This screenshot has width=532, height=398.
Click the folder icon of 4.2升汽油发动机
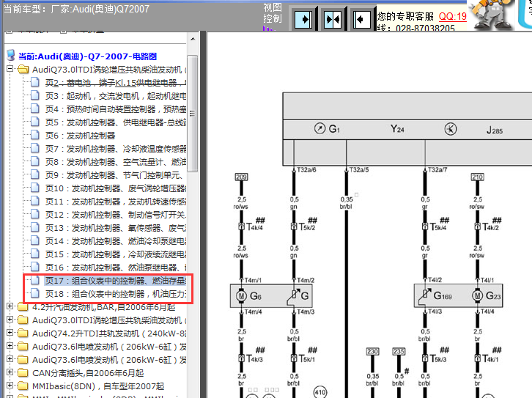tap(23, 306)
